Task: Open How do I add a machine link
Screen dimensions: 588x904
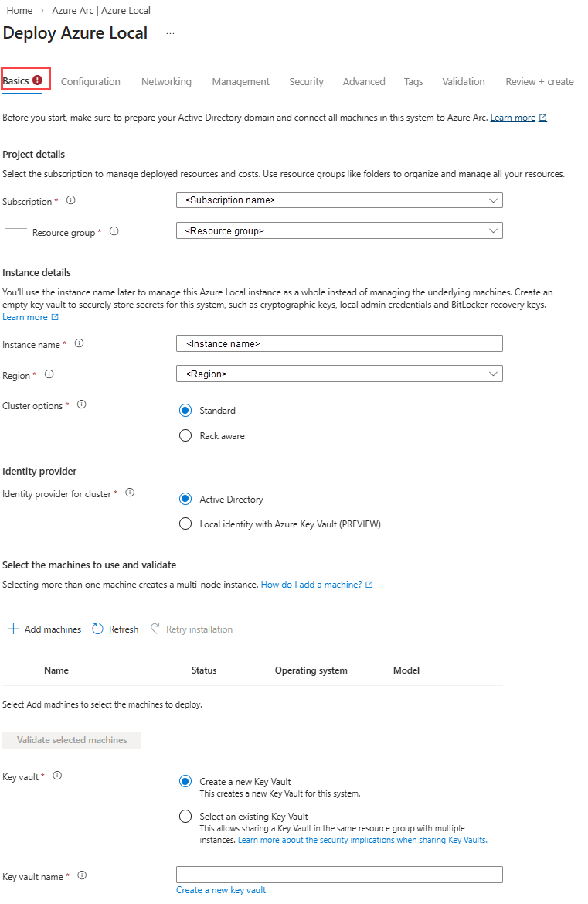Action: point(311,585)
